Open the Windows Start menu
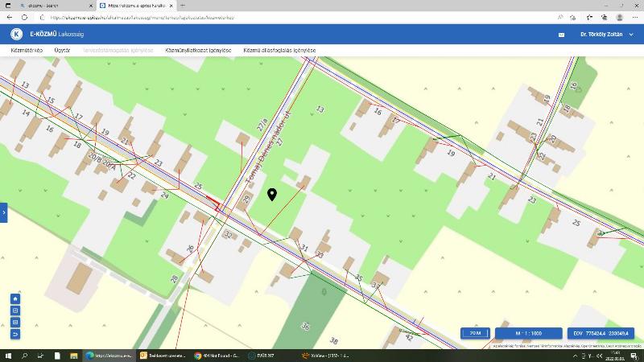The image size is (644, 362). click(8, 356)
